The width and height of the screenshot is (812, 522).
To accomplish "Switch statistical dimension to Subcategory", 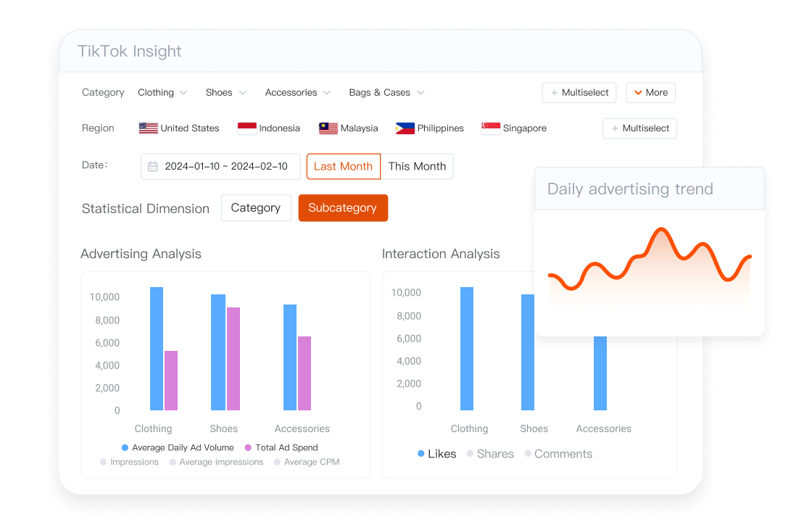I will tap(343, 207).
